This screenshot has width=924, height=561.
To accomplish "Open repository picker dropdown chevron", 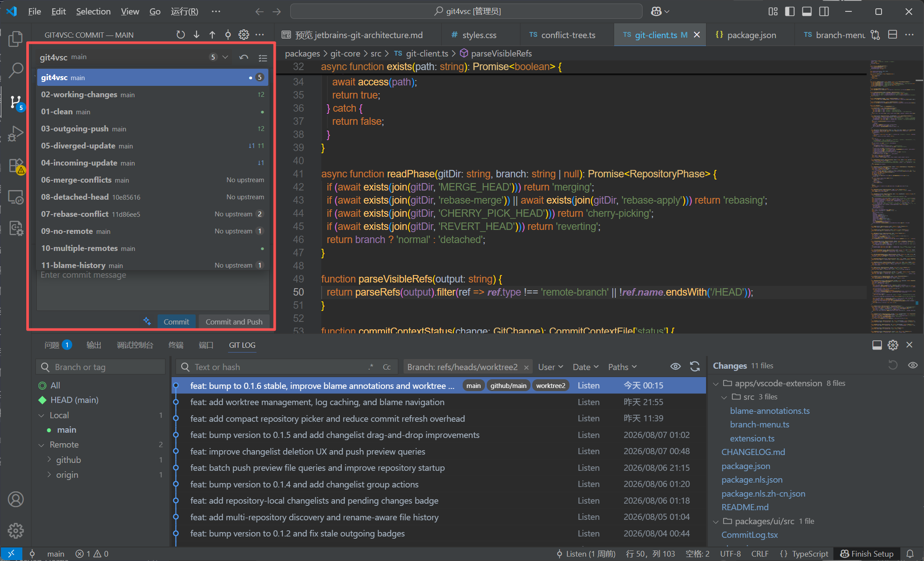I will point(225,57).
